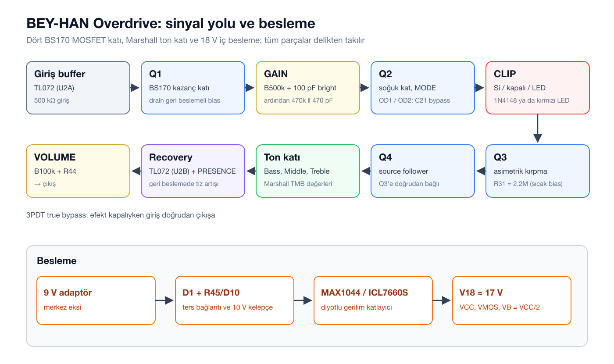Screen dimensions: 614x364
Task: Select the "Ton katı" block heading
Action: (282, 157)
